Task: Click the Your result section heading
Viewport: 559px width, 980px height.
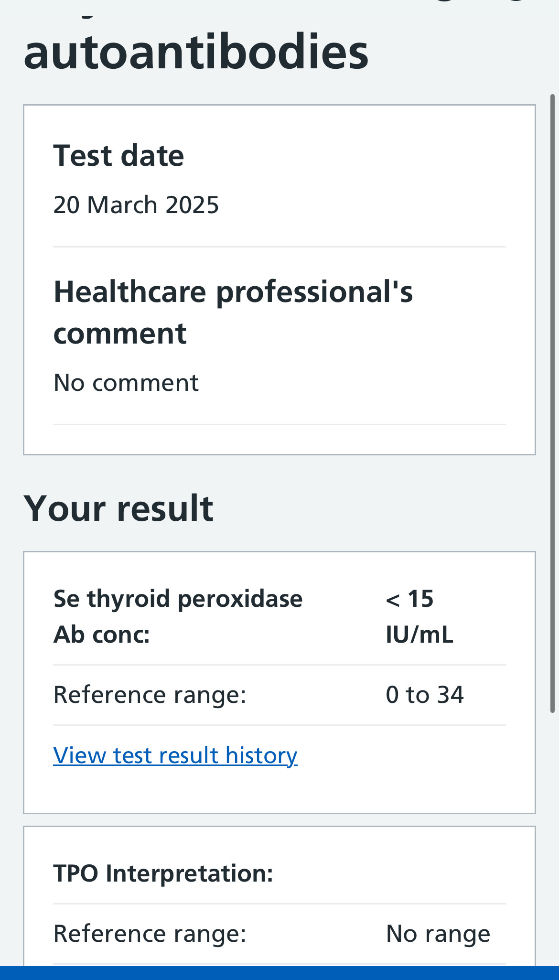Action: [x=118, y=508]
